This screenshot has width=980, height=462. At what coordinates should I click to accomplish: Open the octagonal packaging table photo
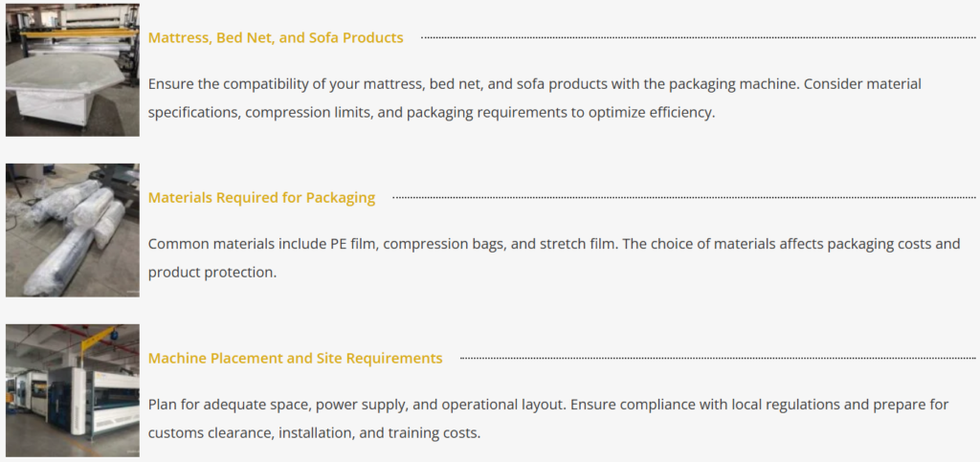[73, 70]
